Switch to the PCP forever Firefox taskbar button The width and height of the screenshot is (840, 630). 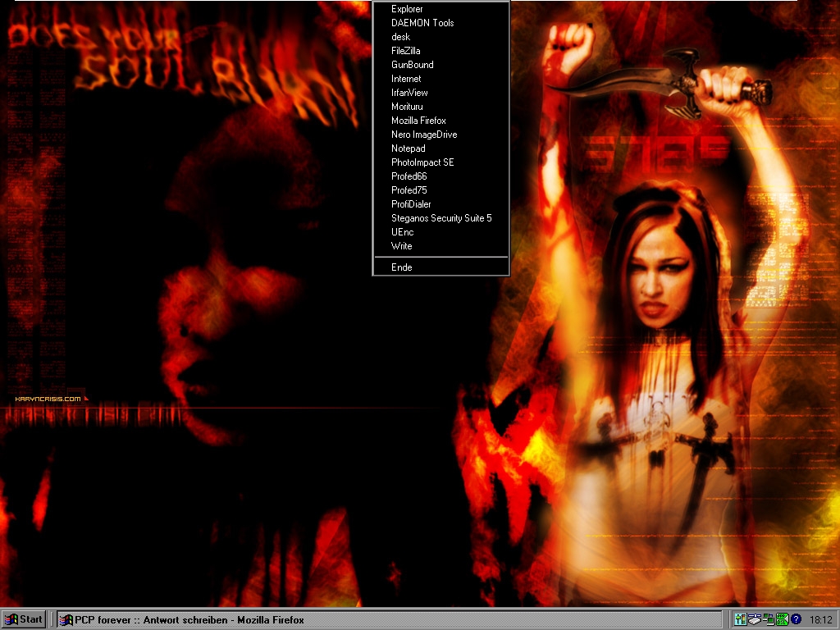(388, 620)
